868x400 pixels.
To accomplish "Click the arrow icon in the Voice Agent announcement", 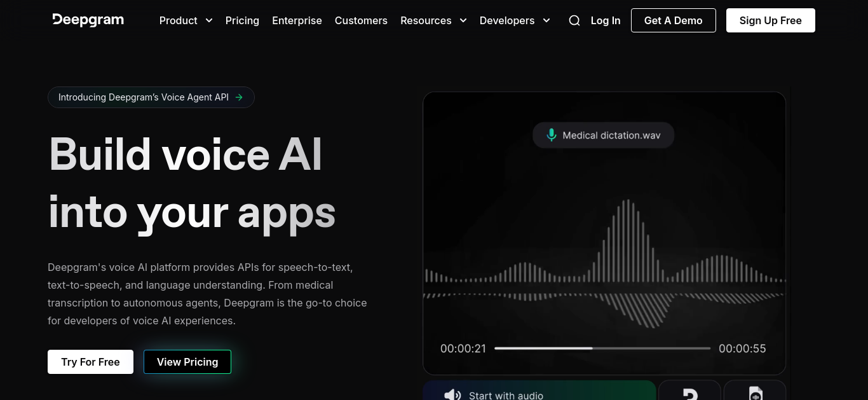I will [x=239, y=97].
